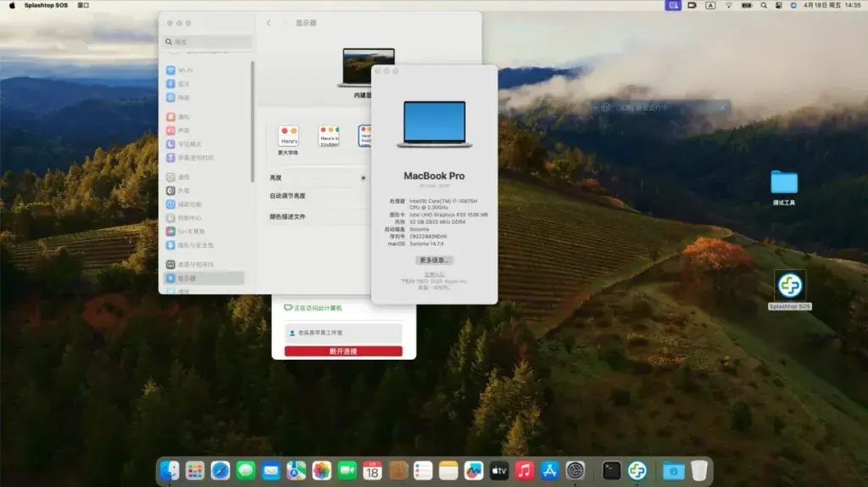Open Spotlight search in menu bar

pos(764,5)
